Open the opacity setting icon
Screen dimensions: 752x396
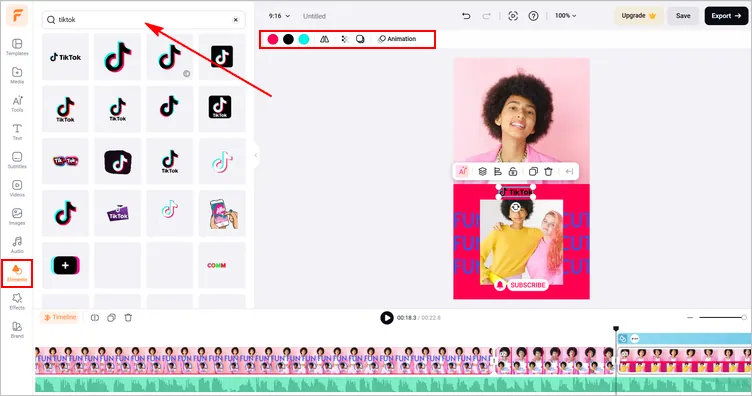click(x=344, y=39)
